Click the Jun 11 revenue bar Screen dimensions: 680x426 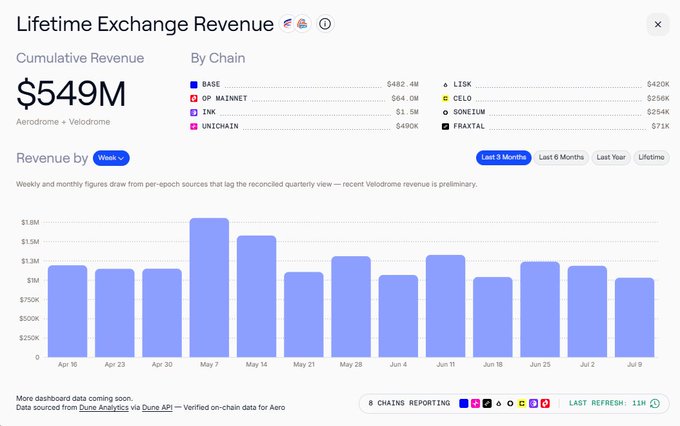click(x=445, y=306)
